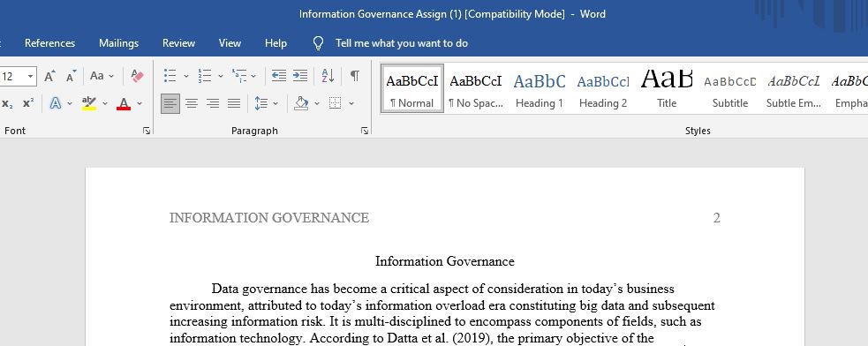Toggle show paragraph marks
The height and width of the screenshot is (346, 868).
tap(355, 76)
